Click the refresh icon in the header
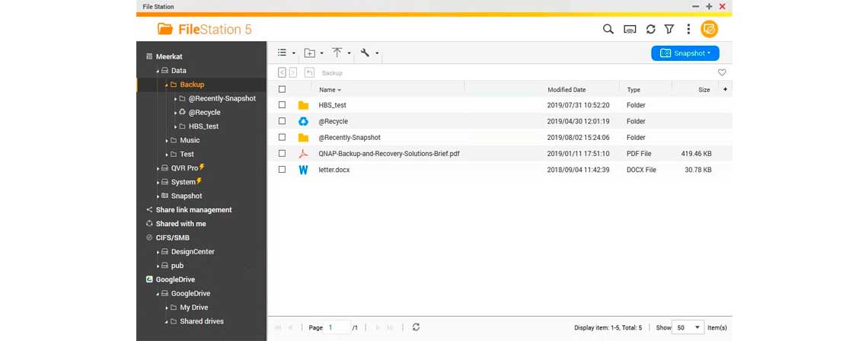 coord(650,29)
